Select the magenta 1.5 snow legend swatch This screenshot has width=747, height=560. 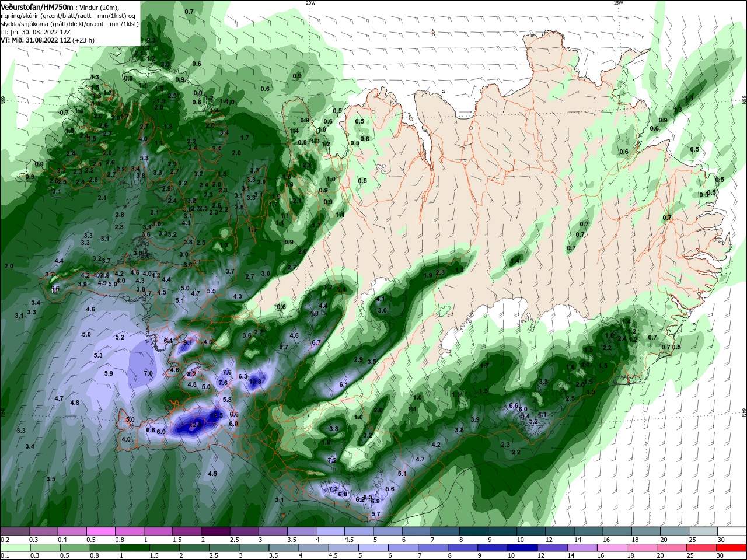click(186, 531)
